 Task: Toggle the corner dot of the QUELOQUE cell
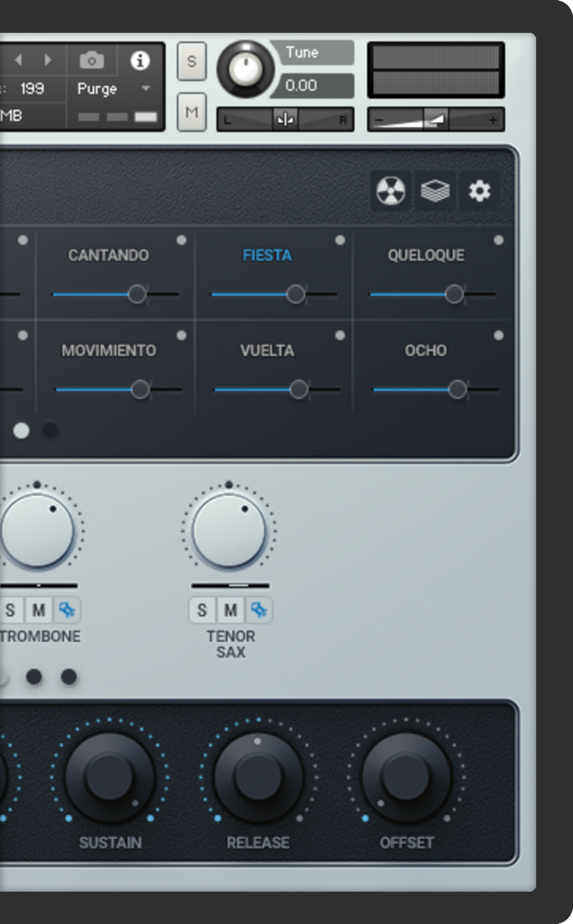point(499,240)
